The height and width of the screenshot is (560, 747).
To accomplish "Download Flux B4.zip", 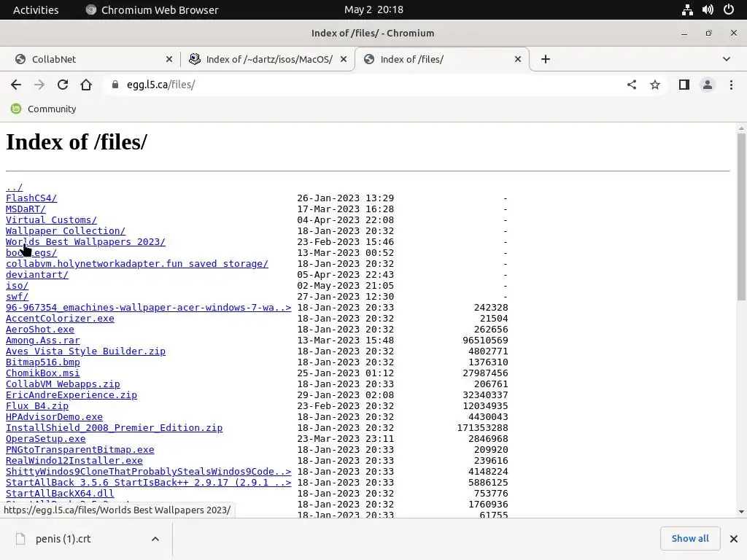I will pos(37,406).
